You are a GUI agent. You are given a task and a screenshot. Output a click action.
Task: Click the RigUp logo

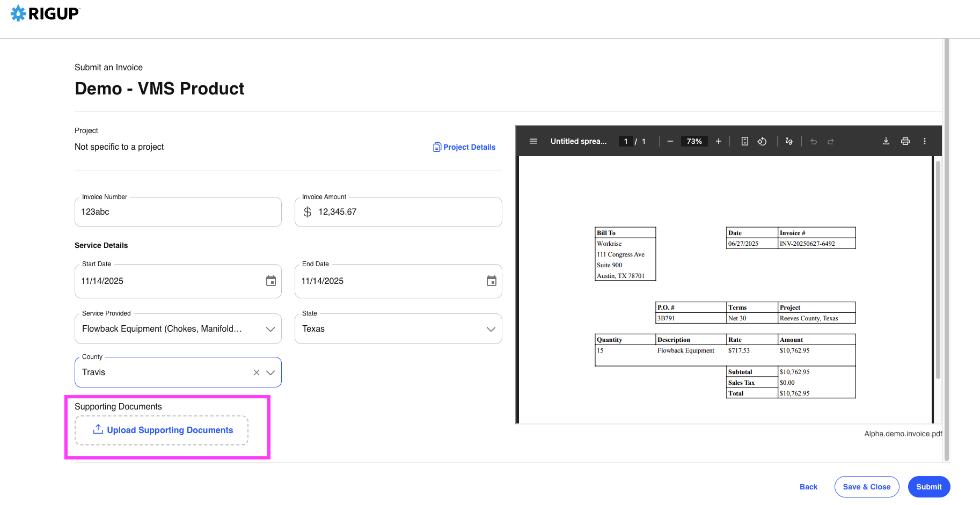coord(45,13)
